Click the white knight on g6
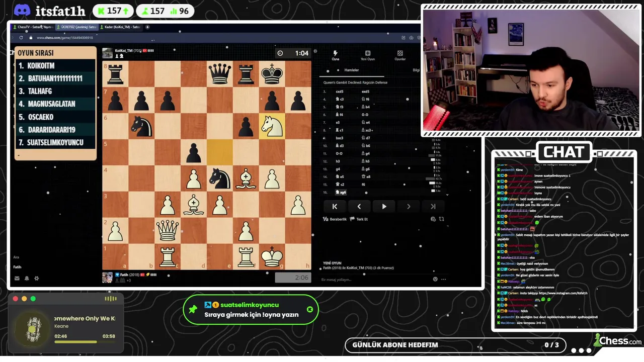 272,126
